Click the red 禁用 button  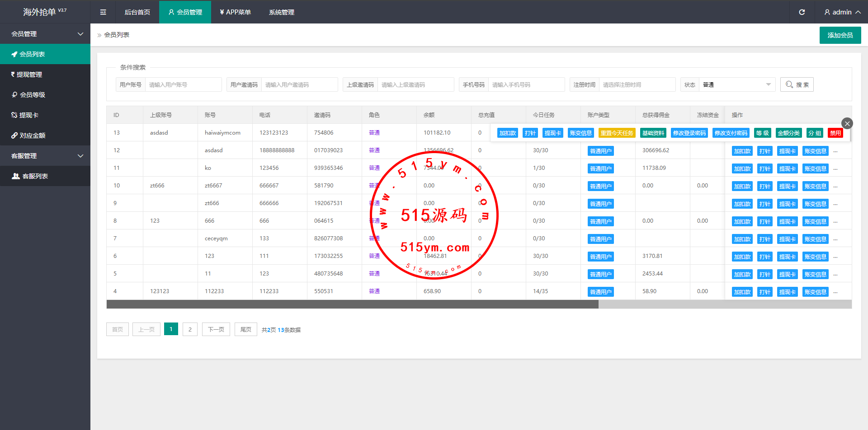835,133
